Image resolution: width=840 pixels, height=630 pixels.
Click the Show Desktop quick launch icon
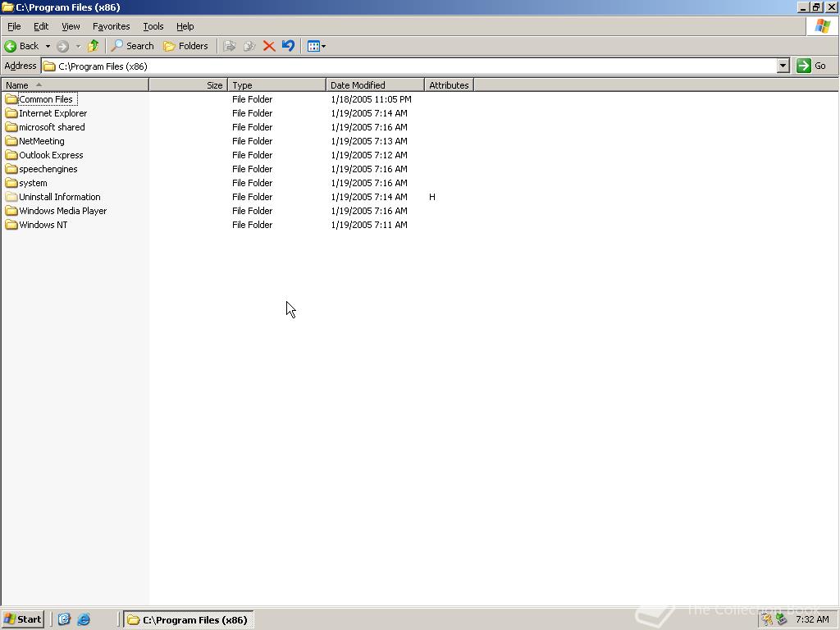click(64, 619)
